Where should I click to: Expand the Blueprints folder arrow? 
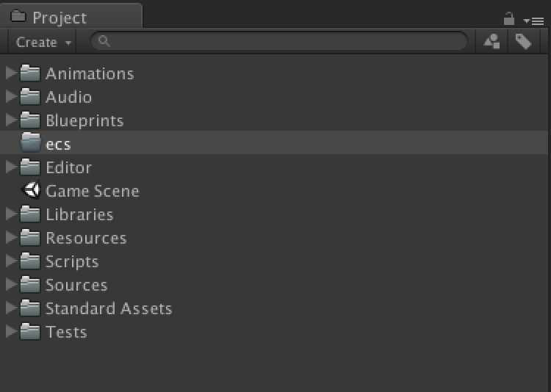click(x=11, y=120)
